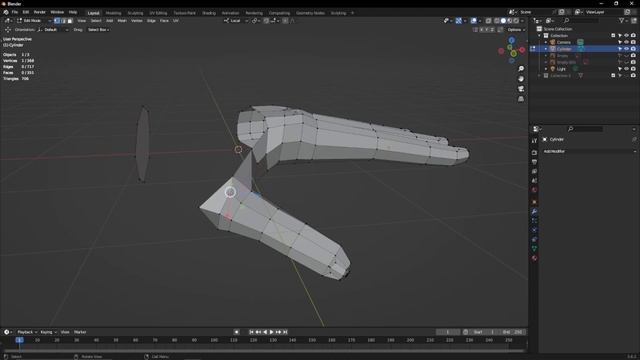640x360 pixels.
Task: Play animation in reverse
Action: (265, 332)
